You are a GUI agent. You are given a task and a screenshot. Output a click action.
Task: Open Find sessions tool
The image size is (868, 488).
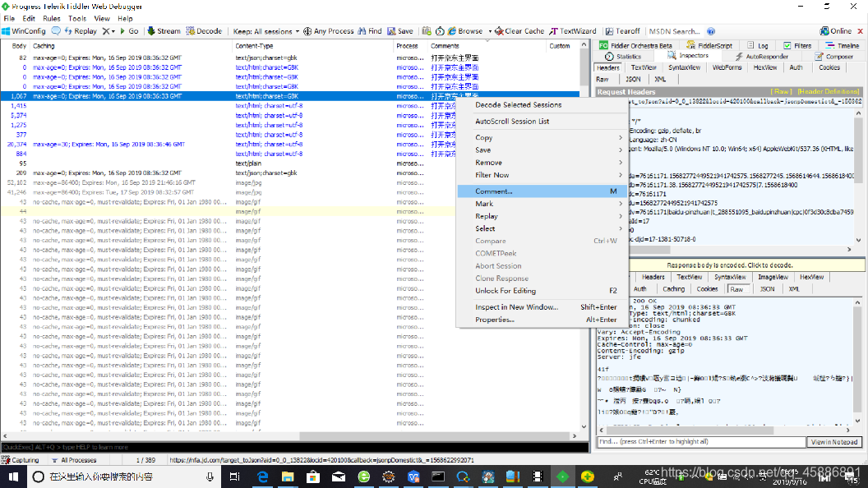tap(370, 31)
